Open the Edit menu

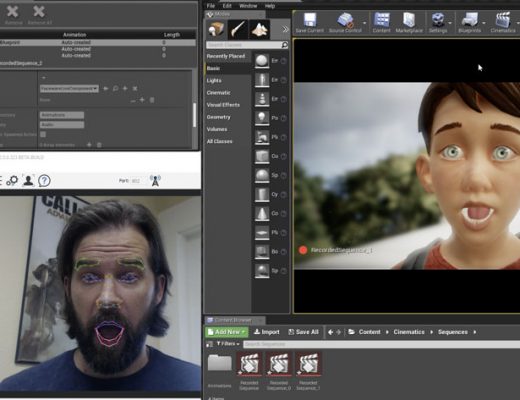[x=227, y=6]
